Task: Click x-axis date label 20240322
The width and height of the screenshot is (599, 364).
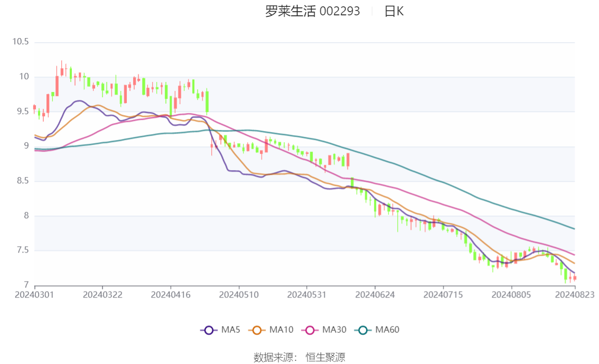Action: (102, 295)
